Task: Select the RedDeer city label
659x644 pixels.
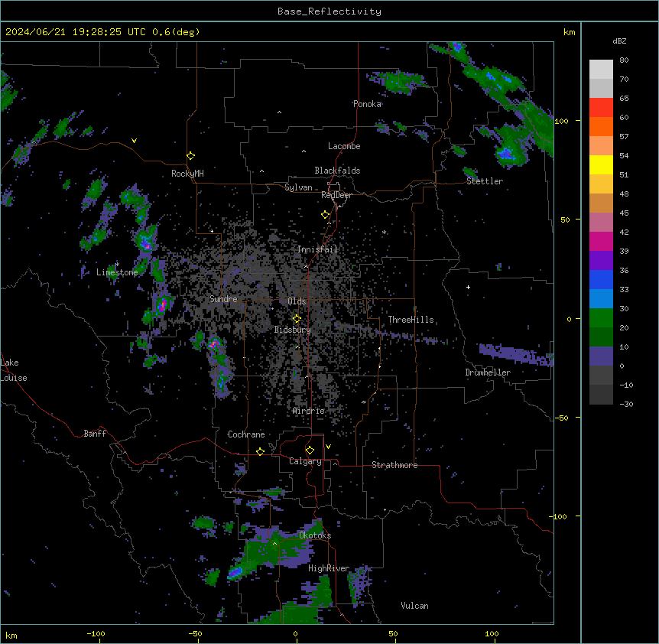Action: tap(336, 195)
